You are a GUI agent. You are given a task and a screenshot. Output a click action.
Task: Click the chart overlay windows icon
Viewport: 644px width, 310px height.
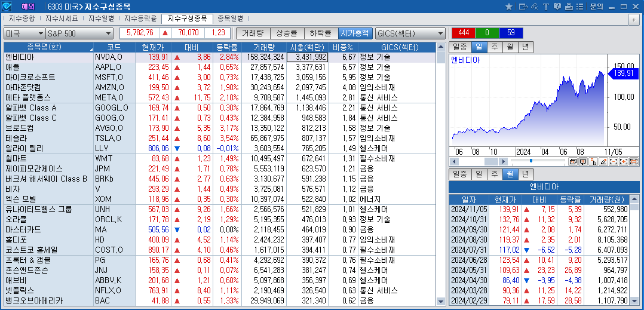click(x=572, y=161)
